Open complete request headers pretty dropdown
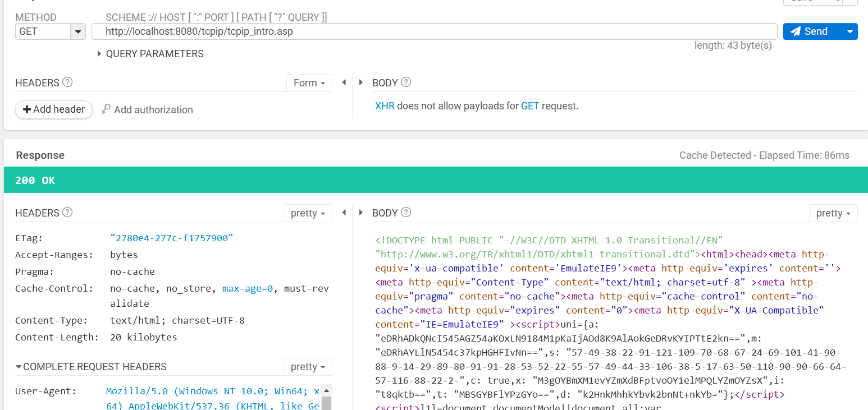Screen dimensions: 868x410 coord(308,367)
